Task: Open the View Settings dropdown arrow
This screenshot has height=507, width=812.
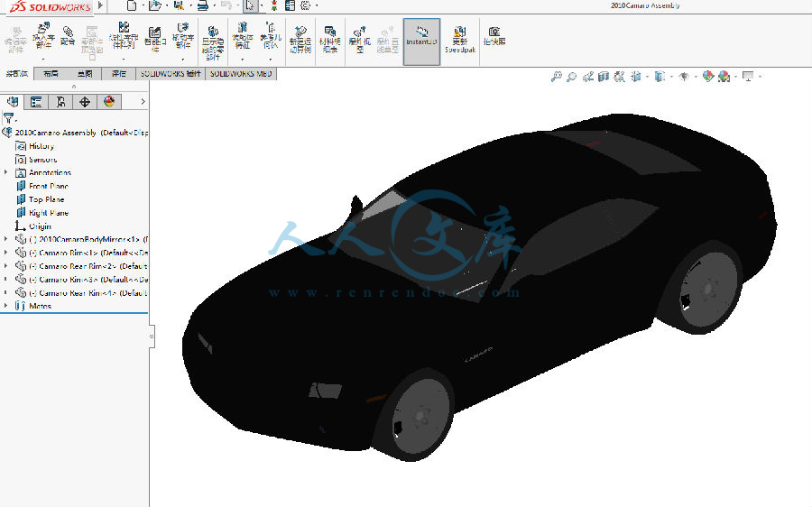Action: (x=760, y=78)
